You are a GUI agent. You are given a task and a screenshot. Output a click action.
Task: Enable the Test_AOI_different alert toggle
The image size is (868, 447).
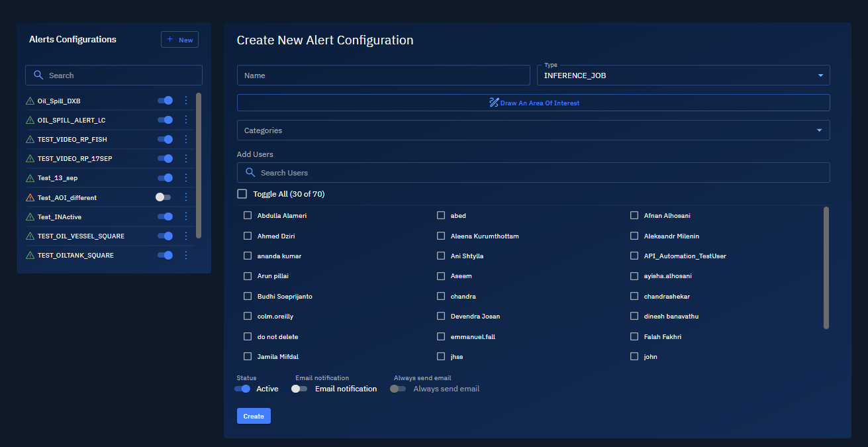[163, 197]
